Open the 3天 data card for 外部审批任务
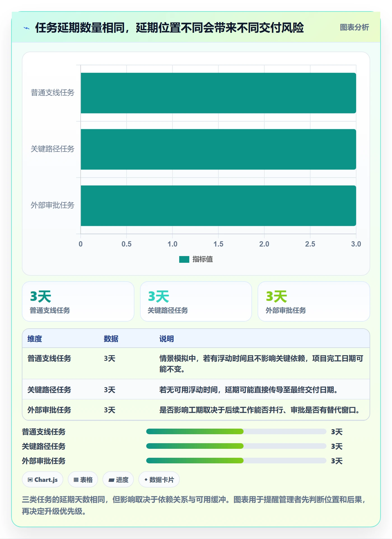 (314, 301)
